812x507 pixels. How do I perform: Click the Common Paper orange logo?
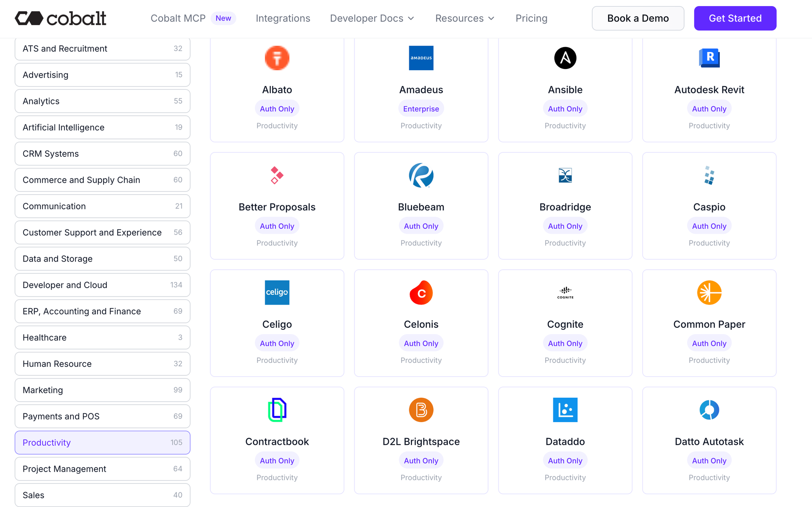coord(709,292)
